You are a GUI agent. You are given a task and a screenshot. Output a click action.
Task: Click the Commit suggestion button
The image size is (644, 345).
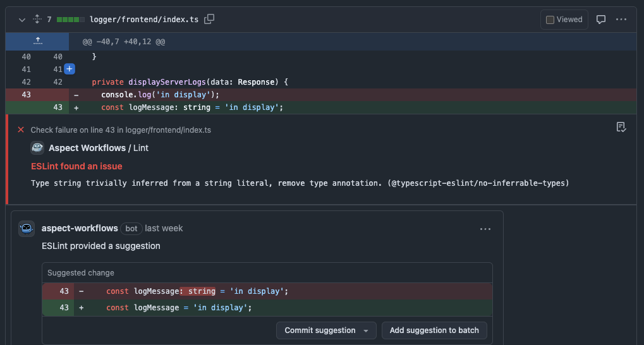[x=320, y=330]
